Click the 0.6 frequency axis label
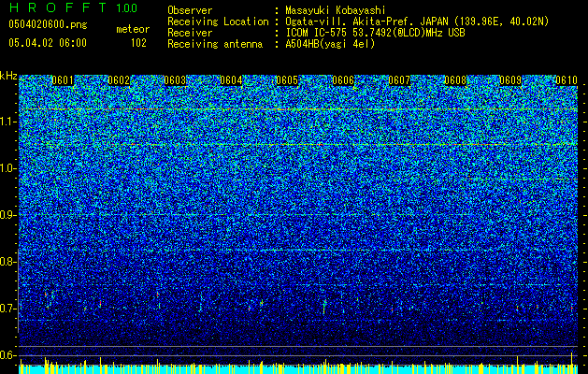 tap(8, 355)
